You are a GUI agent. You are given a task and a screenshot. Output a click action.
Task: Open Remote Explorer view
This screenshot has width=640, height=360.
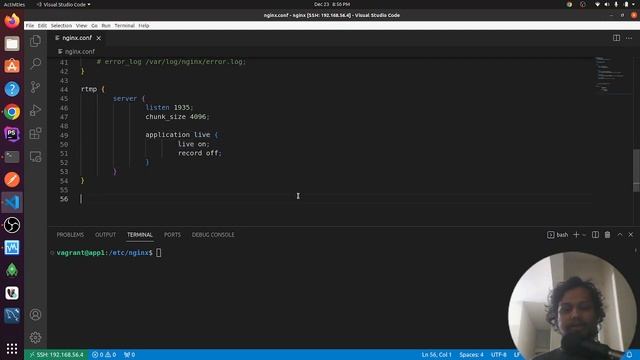(x=36, y=157)
